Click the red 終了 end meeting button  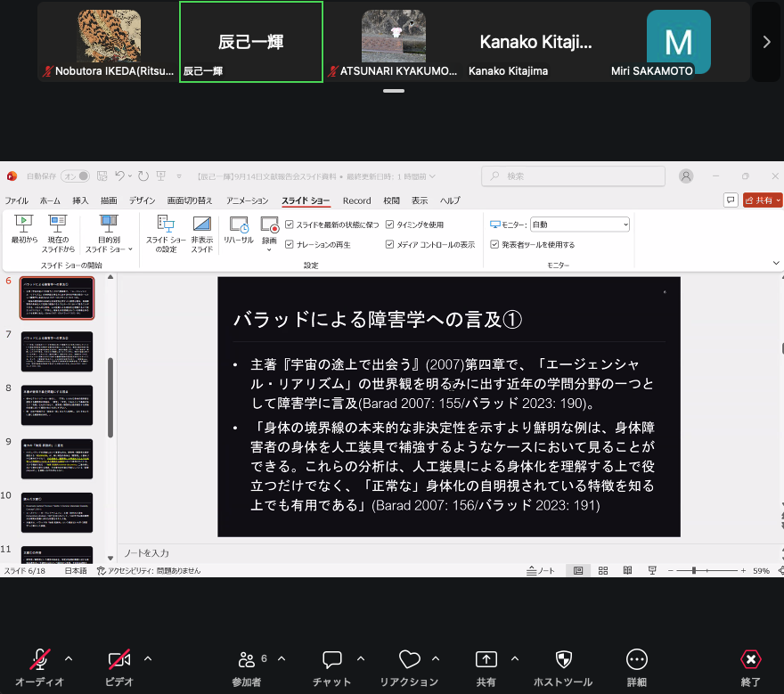click(750, 668)
